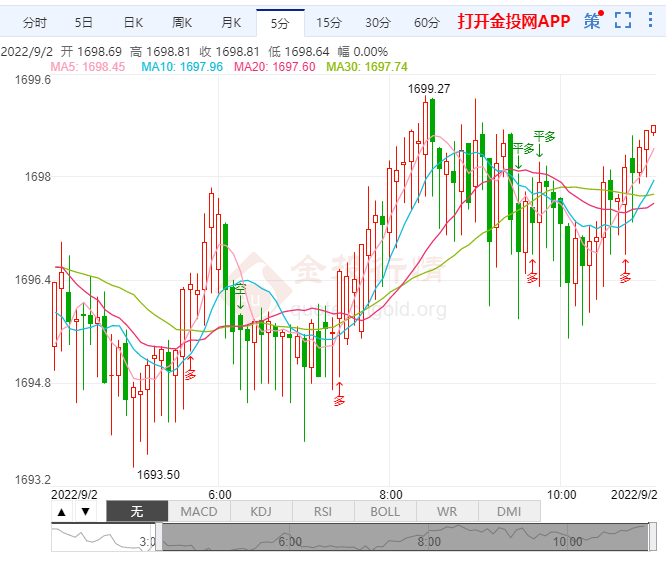This screenshot has height=561, width=671.
Task: Open the more options dots menu
Action: (653, 20)
